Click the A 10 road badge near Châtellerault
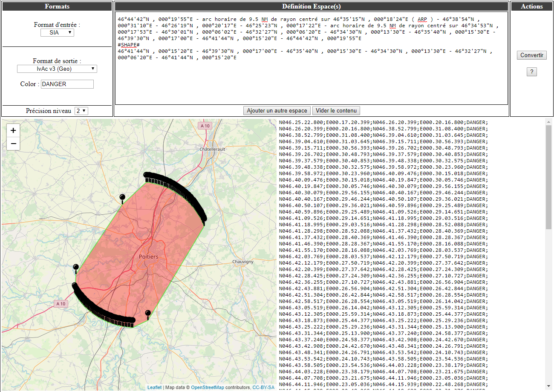Screen dimensions: 554x392 (x=205, y=126)
